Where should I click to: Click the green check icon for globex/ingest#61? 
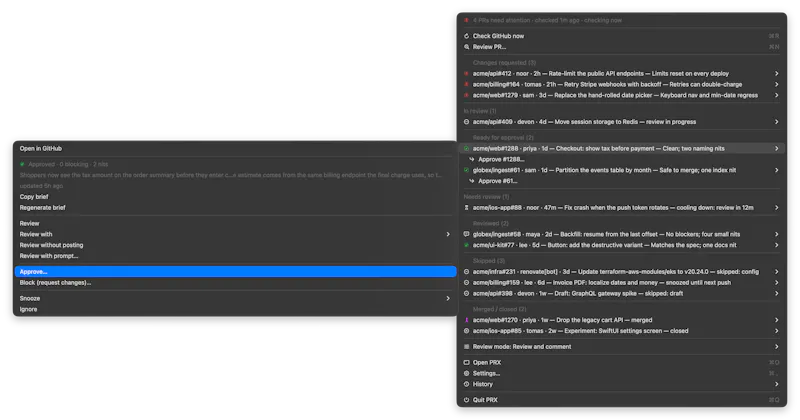[466, 170]
